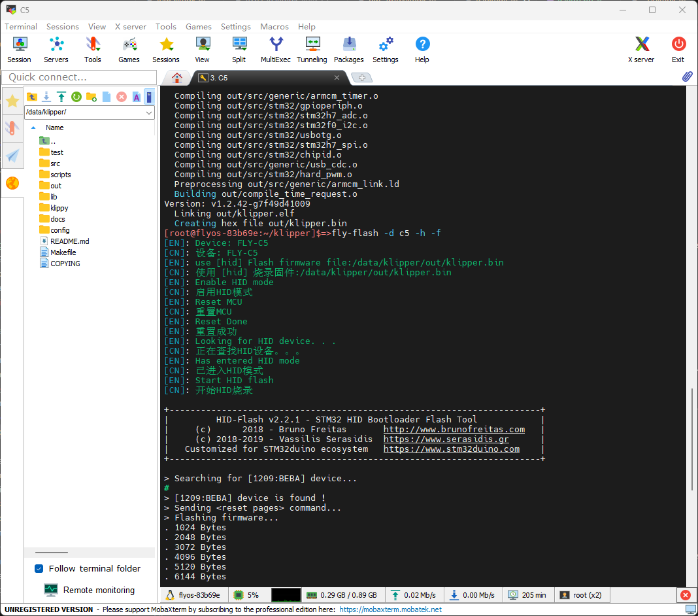
Task: Open the Macros paper-plane sidebar tab
Action: 12,156
